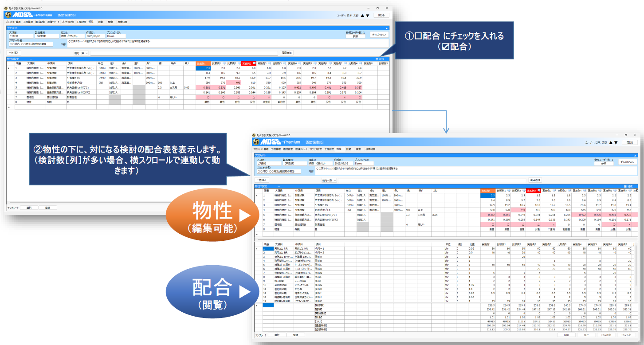Click the 項目追加 button in lower window
The height and width of the screenshot is (345, 644).
pyautogui.click(x=535, y=180)
